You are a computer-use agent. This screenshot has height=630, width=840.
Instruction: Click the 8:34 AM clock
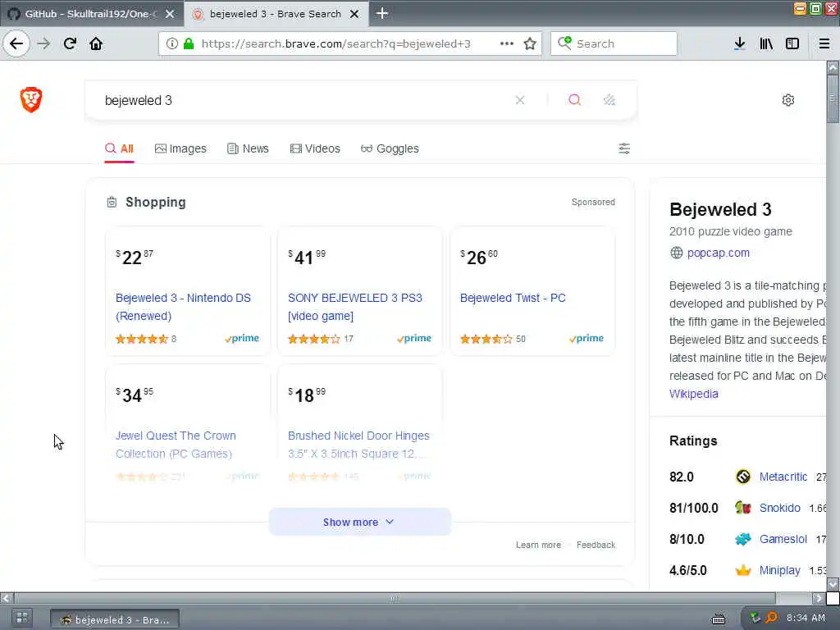tap(806, 618)
